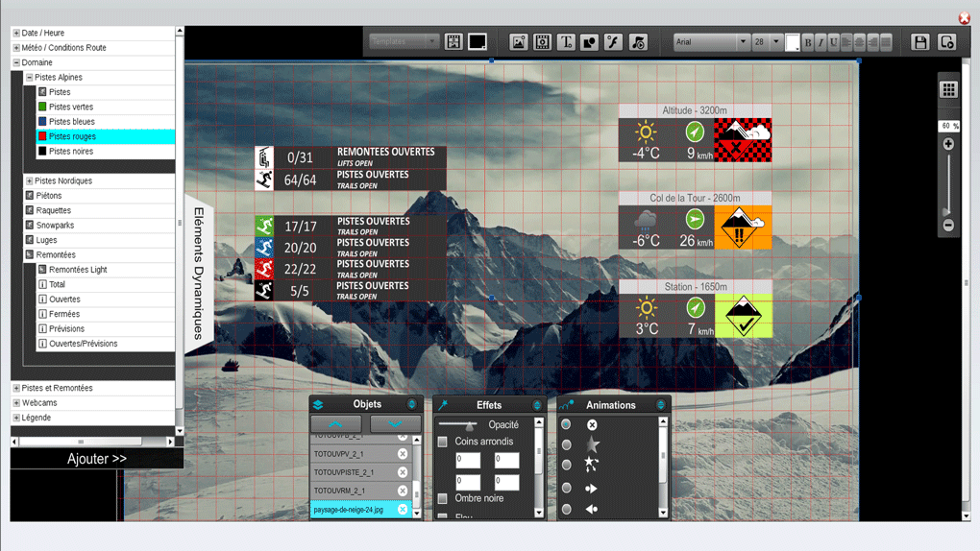Delete the TOTOUVRM_2_1 object
This screenshot has height=551, width=980.
(x=403, y=491)
